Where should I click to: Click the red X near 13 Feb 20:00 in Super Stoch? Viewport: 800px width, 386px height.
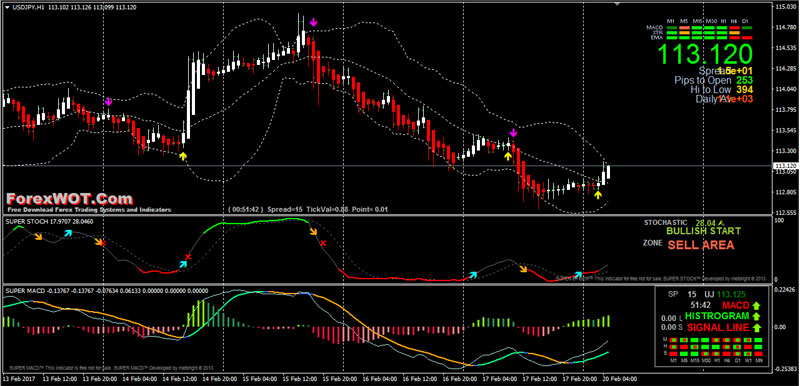click(103, 243)
